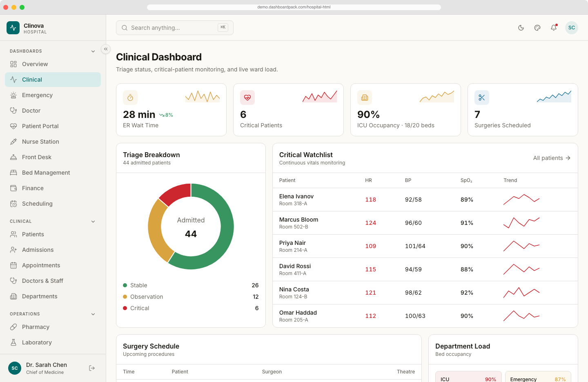Click the log out icon beside Dr. Sarah Chen

tap(92, 368)
